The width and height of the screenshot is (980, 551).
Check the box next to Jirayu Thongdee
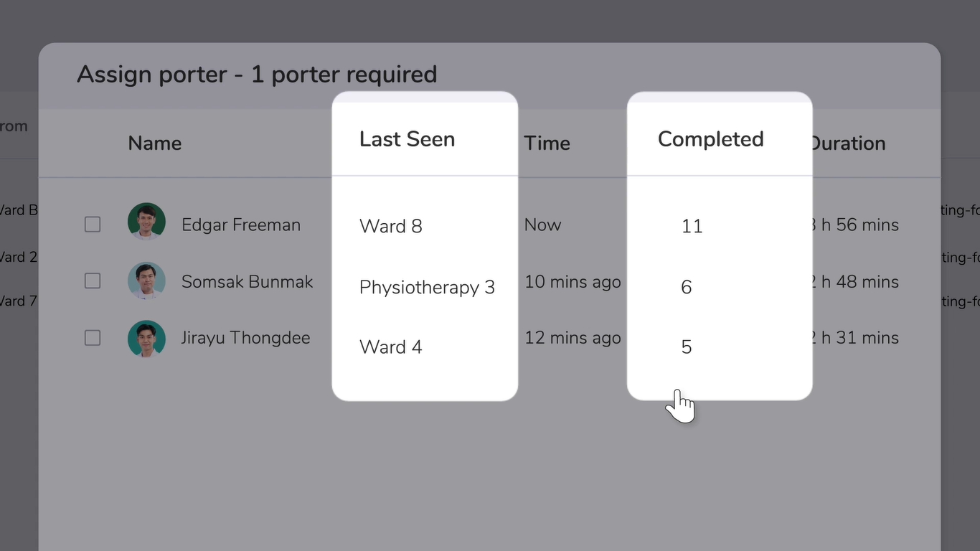[93, 337]
